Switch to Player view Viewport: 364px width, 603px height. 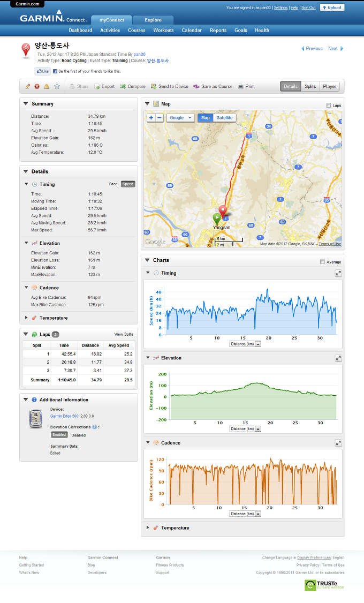pos(329,87)
